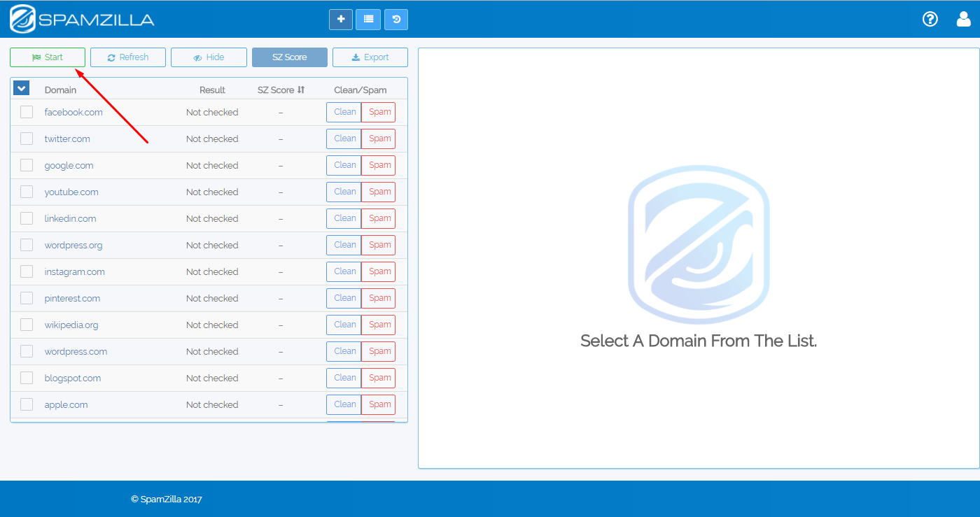Click the Export button
This screenshot has height=517, width=980.
click(370, 57)
